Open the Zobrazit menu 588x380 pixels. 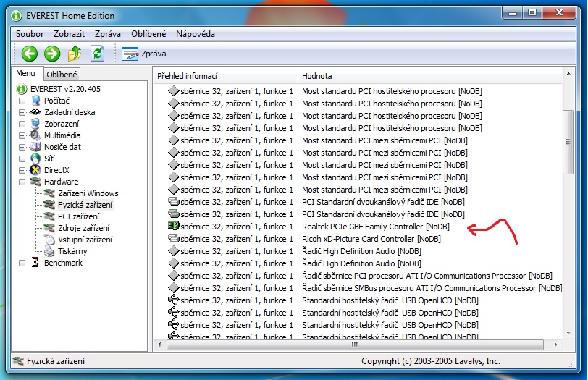[x=69, y=34]
